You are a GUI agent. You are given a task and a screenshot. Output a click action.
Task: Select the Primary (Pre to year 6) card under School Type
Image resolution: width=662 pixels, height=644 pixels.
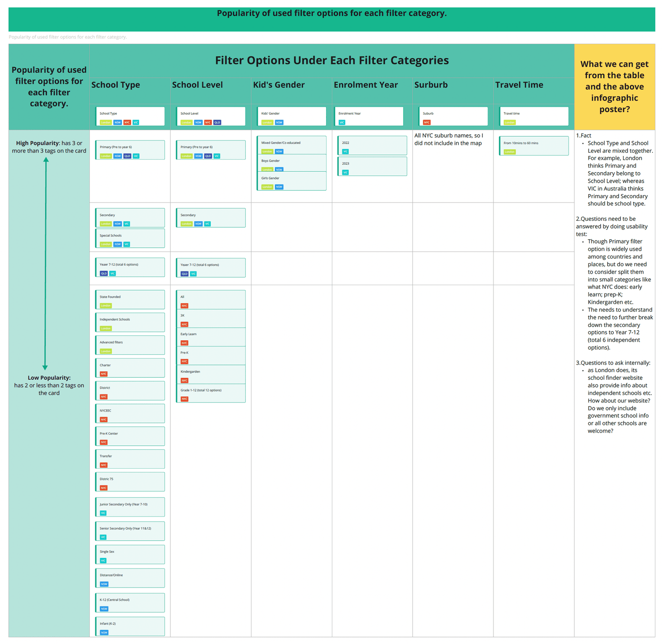(x=130, y=150)
